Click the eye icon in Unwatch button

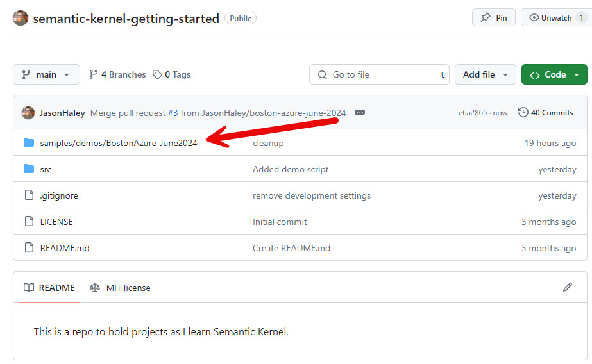(x=534, y=17)
